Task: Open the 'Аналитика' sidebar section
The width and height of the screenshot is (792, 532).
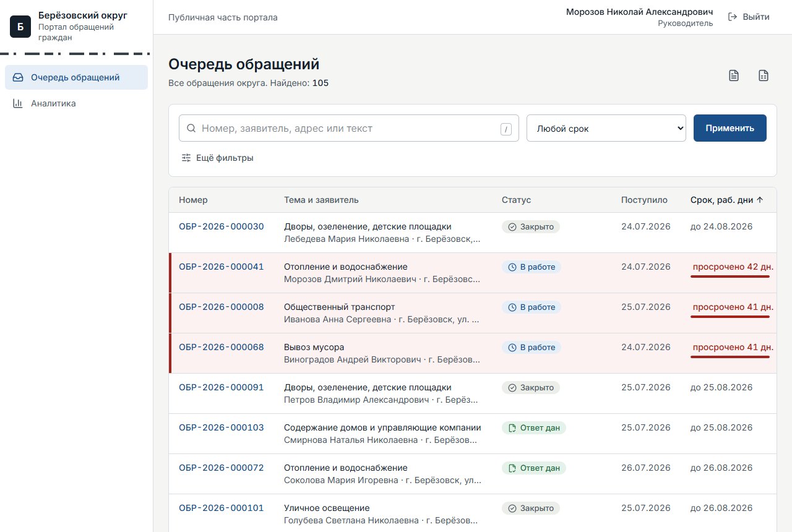Action: click(x=76, y=103)
